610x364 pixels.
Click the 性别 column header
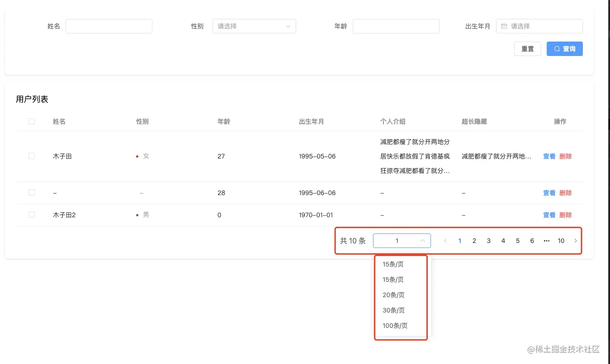pyautogui.click(x=142, y=121)
